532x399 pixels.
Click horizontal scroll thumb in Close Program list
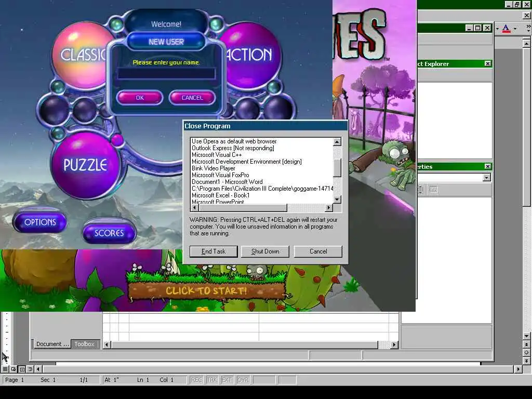243,207
